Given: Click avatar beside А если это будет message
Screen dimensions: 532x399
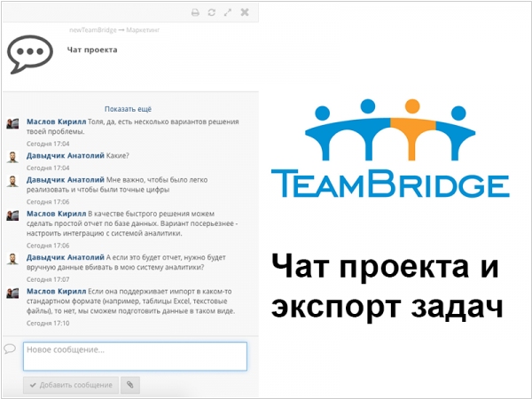Looking at the screenshot, I should pos(12,259).
